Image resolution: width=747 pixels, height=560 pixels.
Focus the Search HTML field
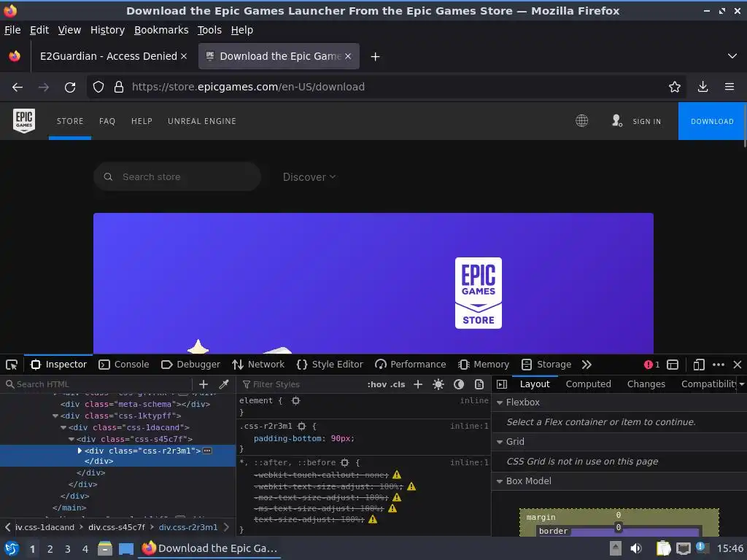tap(98, 384)
